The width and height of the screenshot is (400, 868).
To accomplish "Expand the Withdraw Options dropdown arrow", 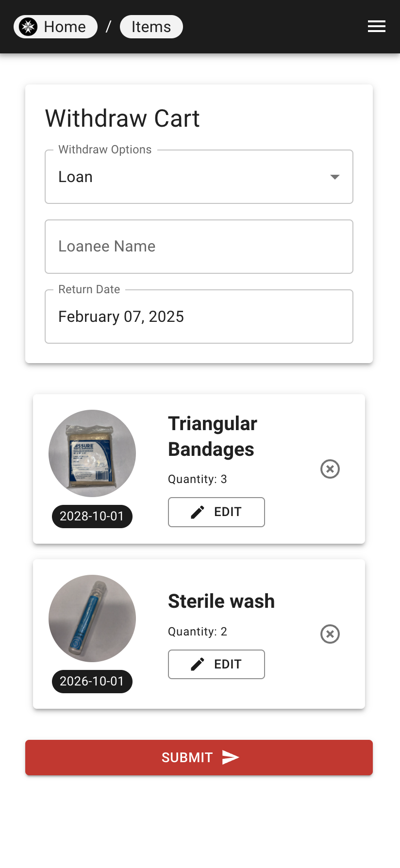I will 334,177.
